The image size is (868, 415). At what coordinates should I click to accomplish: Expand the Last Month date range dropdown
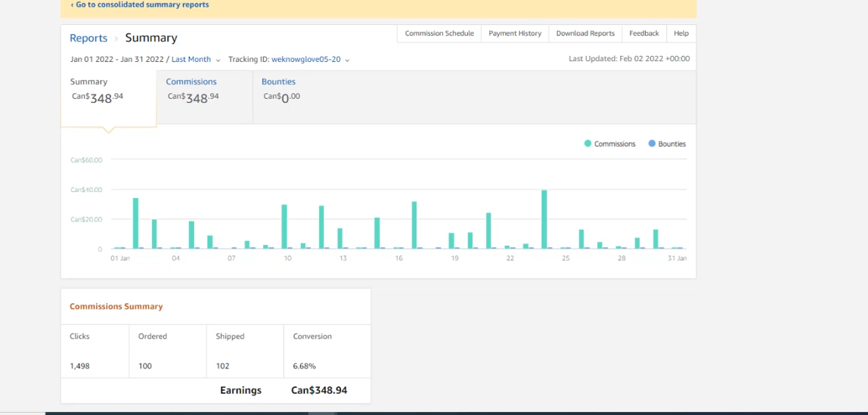[x=196, y=59]
